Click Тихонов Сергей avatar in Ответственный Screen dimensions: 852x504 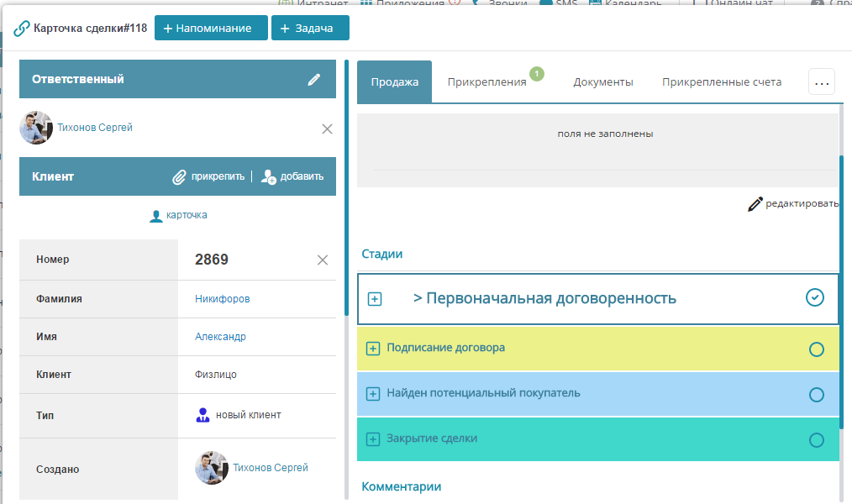36,128
